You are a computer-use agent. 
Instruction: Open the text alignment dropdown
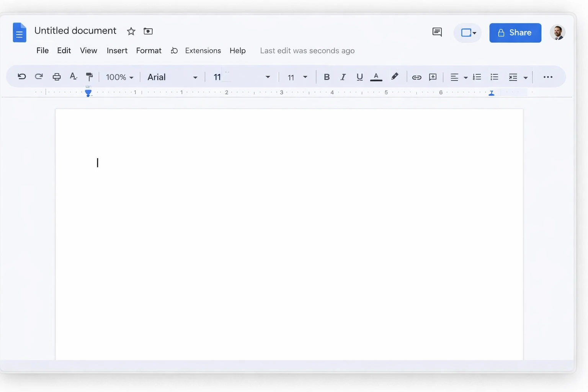[458, 77]
